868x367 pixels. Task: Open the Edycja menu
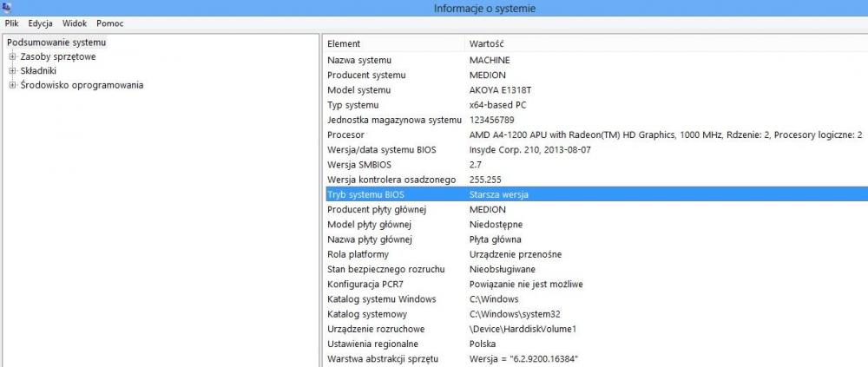tap(40, 23)
